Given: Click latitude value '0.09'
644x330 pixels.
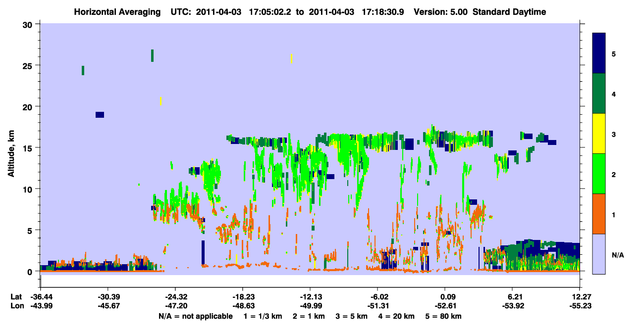Looking at the screenshot, I should [445, 297].
